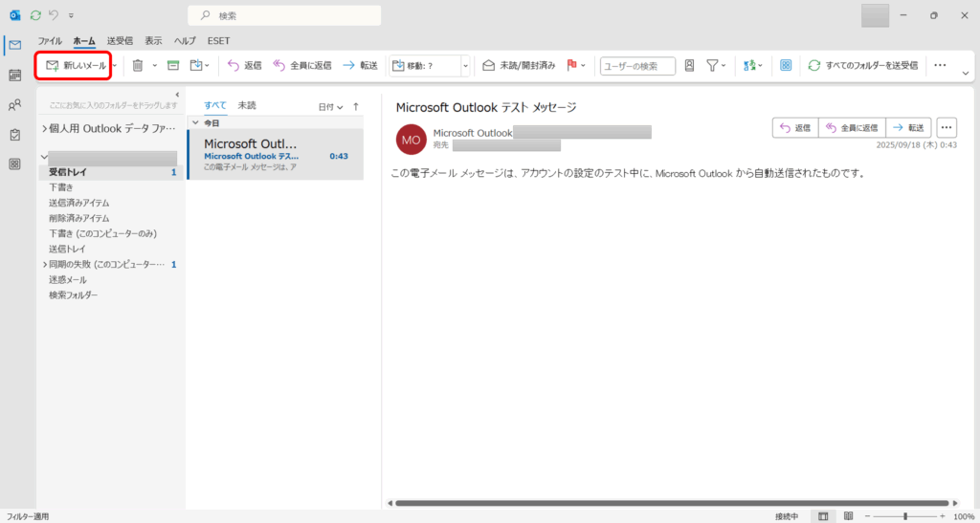
Task: Open the Tasks view in left sidebar
Action: (15, 135)
